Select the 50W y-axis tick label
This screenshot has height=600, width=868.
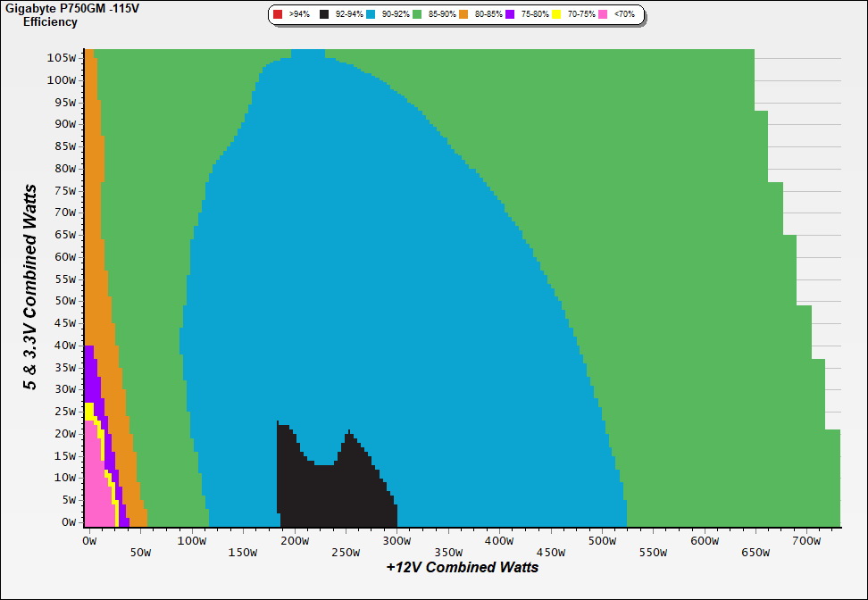(65, 300)
